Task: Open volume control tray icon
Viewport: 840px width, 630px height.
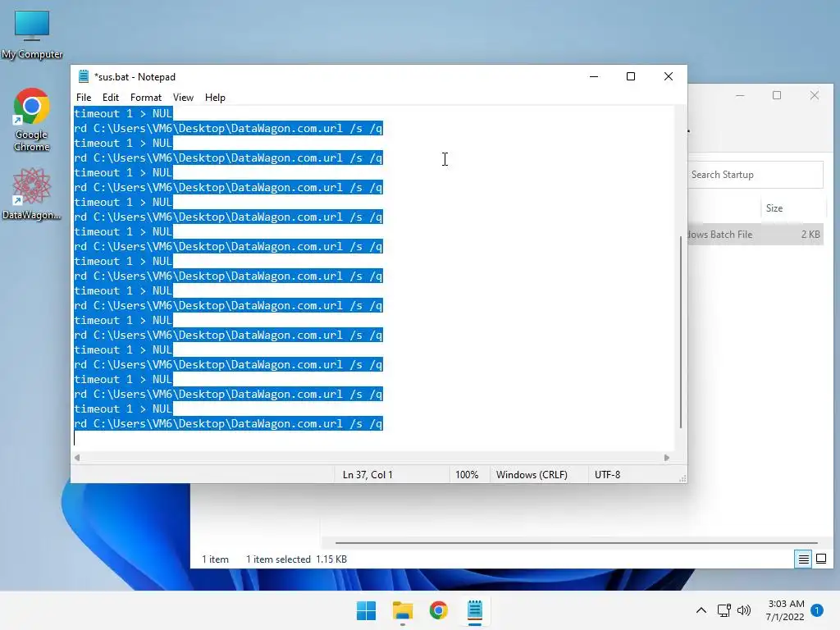Action: click(x=743, y=610)
